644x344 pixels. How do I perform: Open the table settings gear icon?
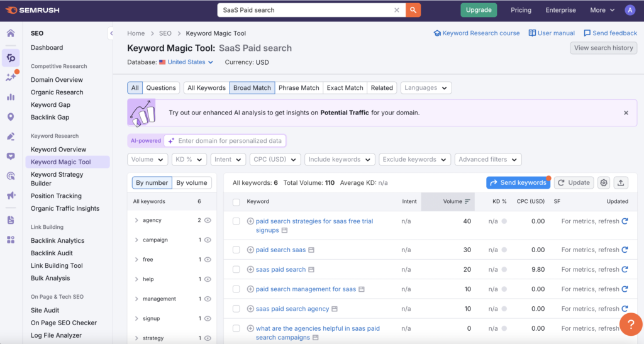click(604, 182)
